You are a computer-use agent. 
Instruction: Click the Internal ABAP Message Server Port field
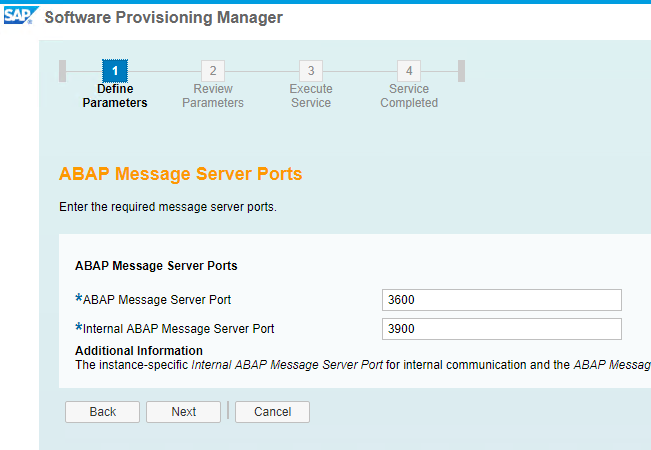(x=502, y=329)
